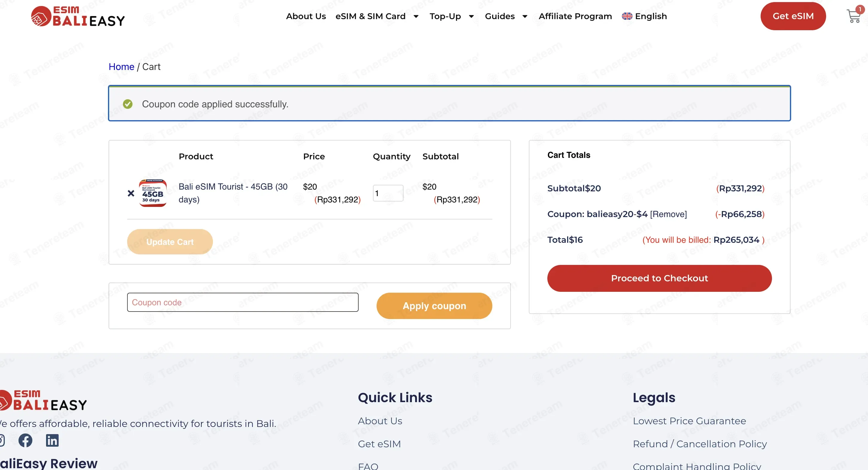868x470 pixels.
Task: Click the eSIM BaliEasy header logo
Action: point(78,16)
